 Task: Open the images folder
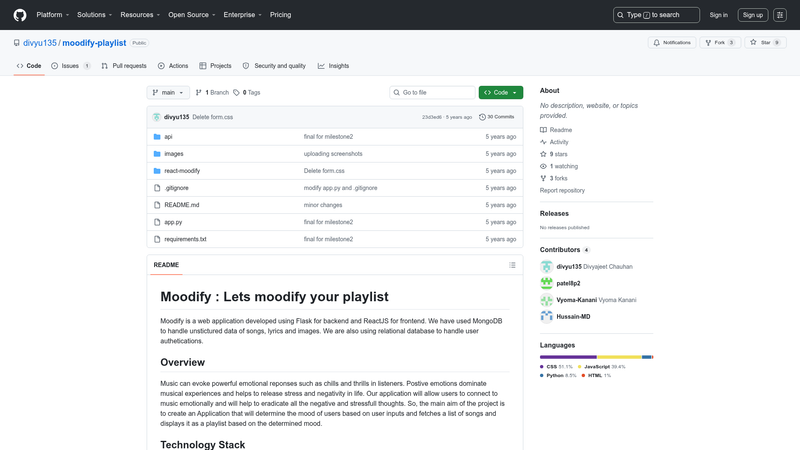[174, 154]
